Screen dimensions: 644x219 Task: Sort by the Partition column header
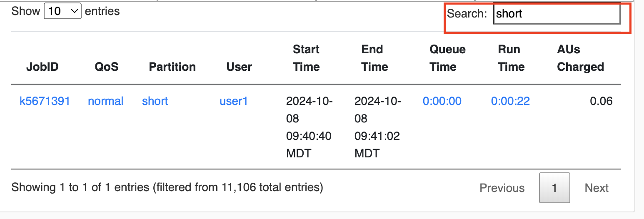172,67
